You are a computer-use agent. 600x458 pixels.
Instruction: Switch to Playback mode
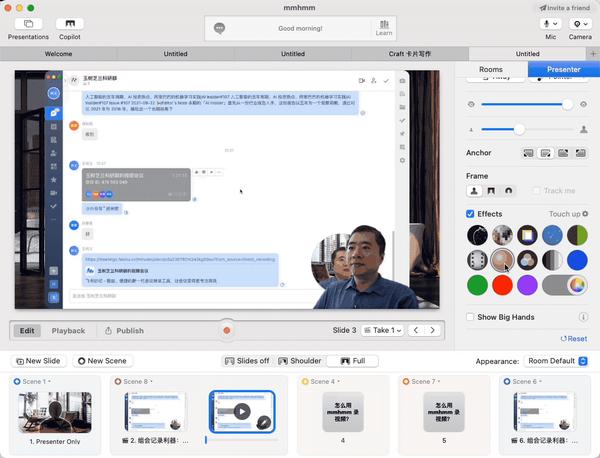(68, 331)
